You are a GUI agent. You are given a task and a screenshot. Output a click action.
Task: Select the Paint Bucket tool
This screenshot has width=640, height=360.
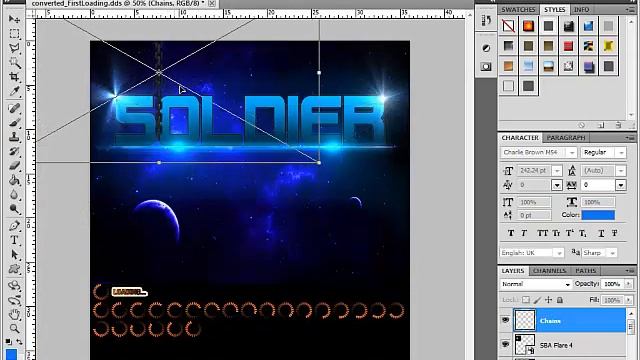tap(14, 180)
